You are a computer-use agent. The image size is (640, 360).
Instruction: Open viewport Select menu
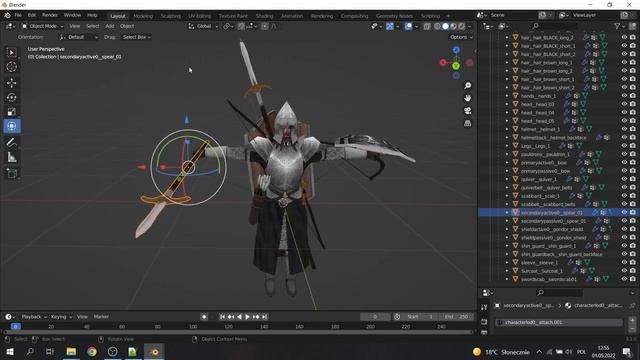point(93,26)
